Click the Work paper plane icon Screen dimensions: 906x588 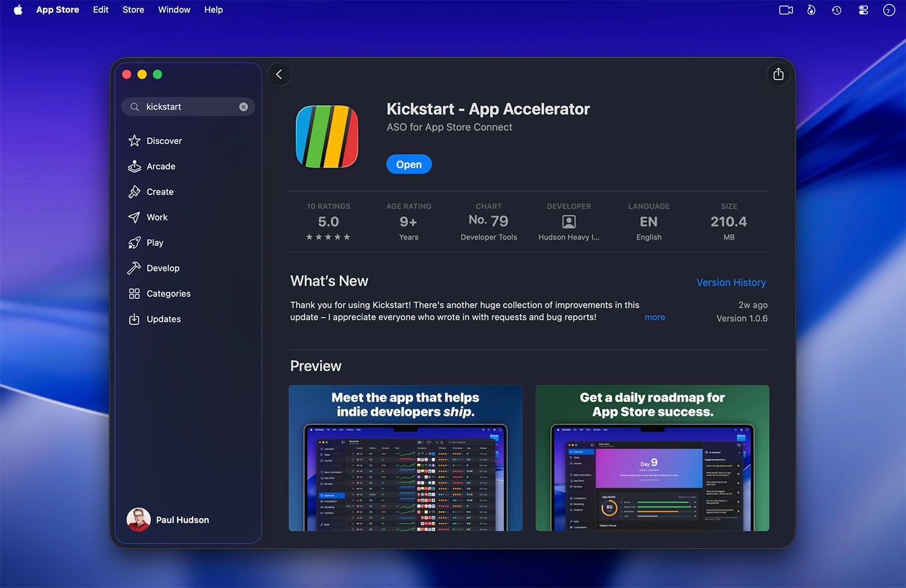click(x=134, y=217)
